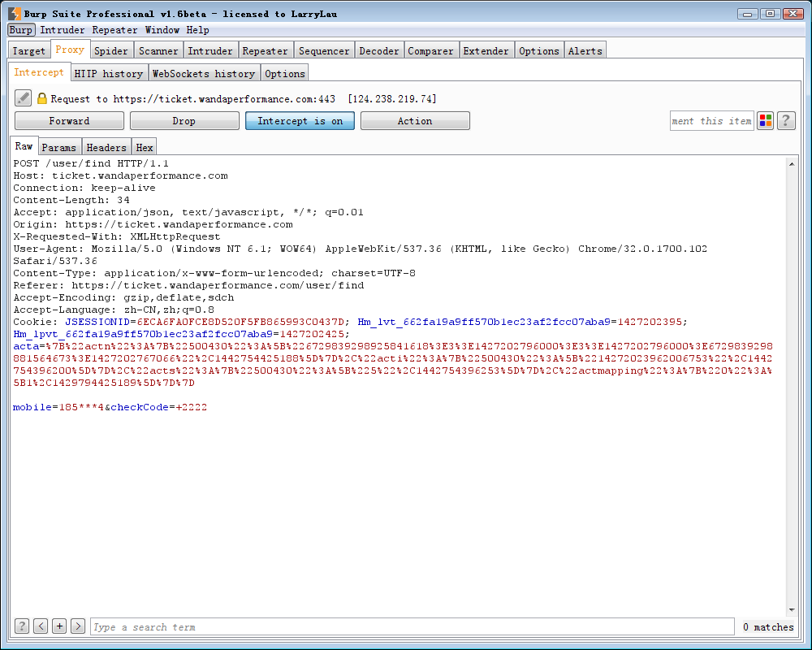This screenshot has height=650, width=812.
Task: Click the plus search options button
Action: [x=59, y=626]
